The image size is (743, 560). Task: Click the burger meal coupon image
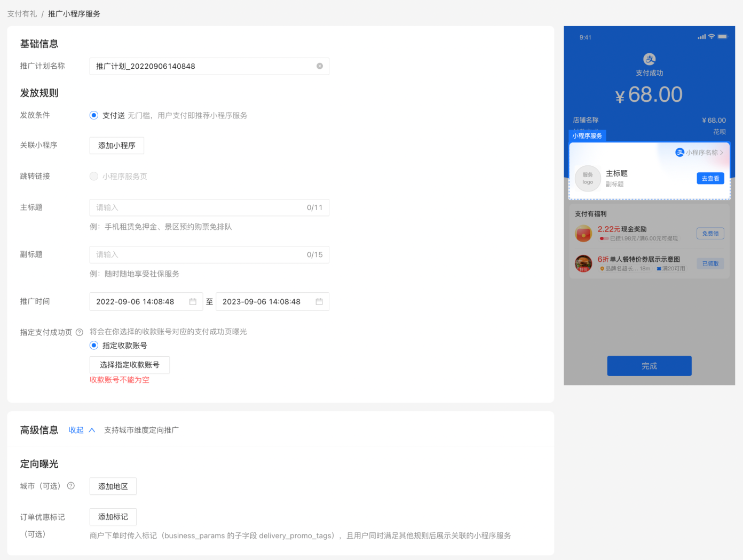(x=583, y=263)
